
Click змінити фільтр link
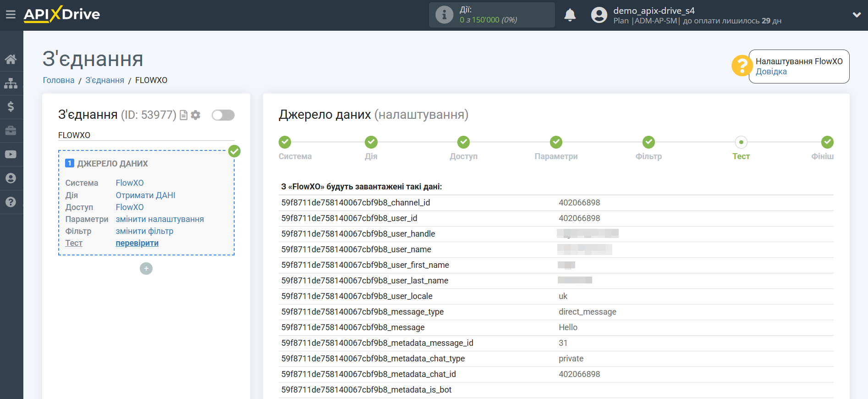pyautogui.click(x=144, y=231)
